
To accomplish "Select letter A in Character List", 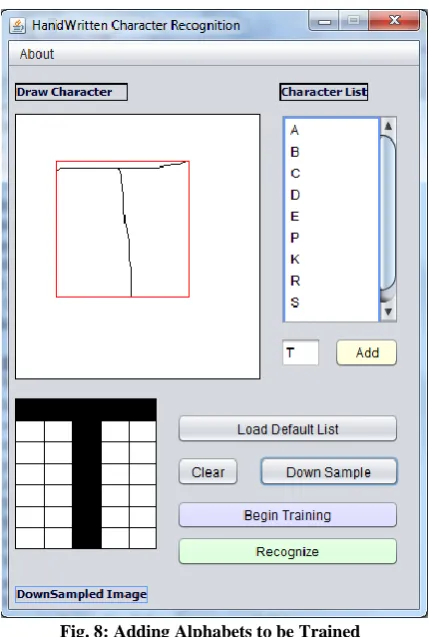I will click(x=295, y=130).
